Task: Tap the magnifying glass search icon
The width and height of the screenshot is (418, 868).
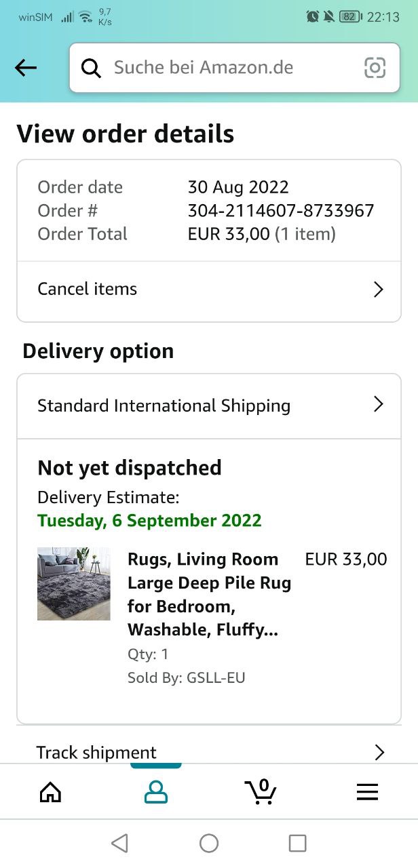Action: [x=91, y=68]
